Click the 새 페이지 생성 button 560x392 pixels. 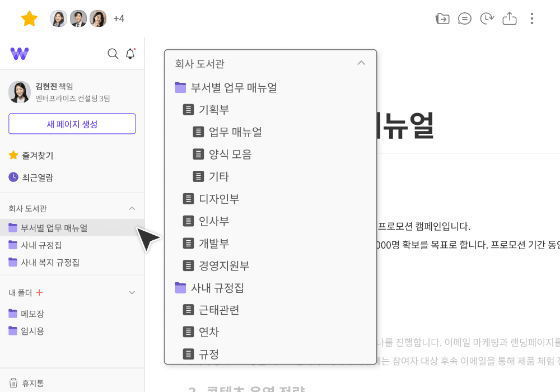[x=72, y=124]
